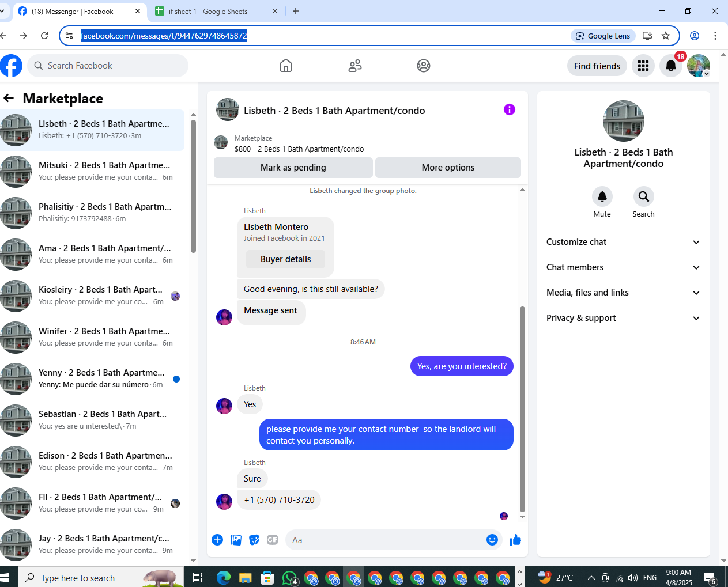Screen dimensions: 728x587
Task: Open conversation information purple icon
Action: [x=510, y=109]
